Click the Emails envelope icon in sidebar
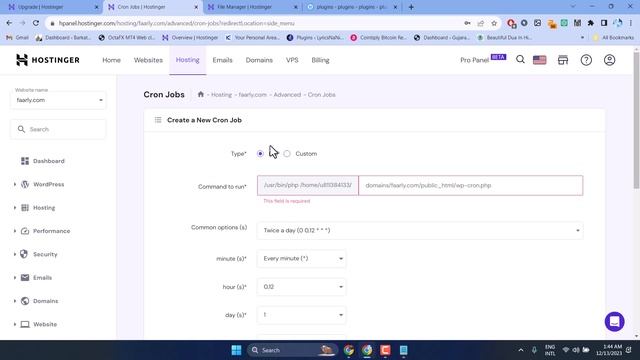The width and height of the screenshot is (640, 360). 25,278
